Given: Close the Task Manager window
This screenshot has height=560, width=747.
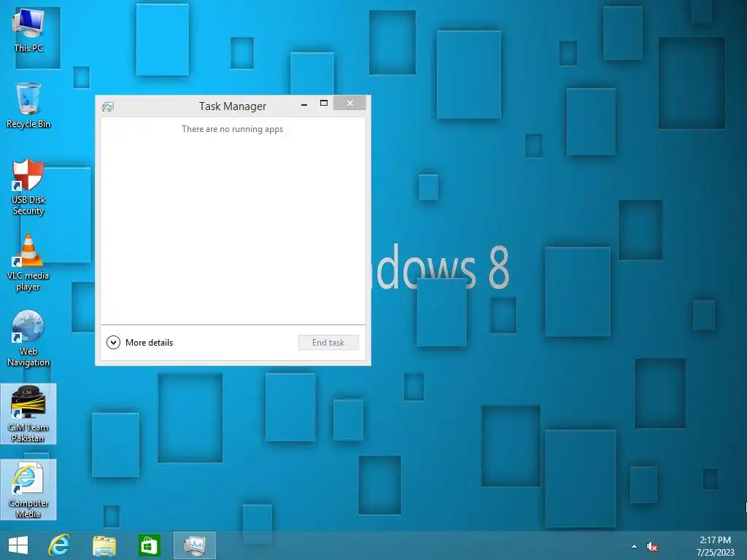Looking at the screenshot, I should tap(349, 103).
